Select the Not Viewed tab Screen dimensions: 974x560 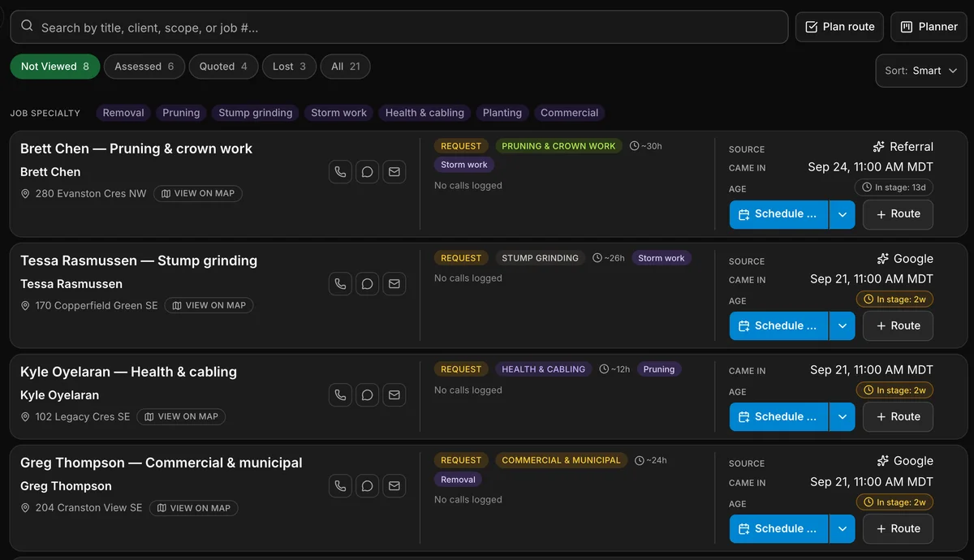tap(55, 67)
